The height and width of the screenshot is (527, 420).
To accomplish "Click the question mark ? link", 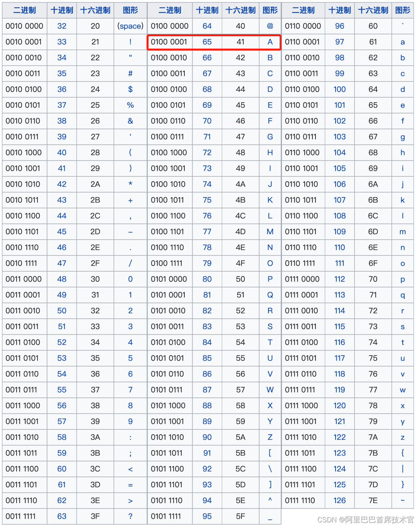I will 130,516.
